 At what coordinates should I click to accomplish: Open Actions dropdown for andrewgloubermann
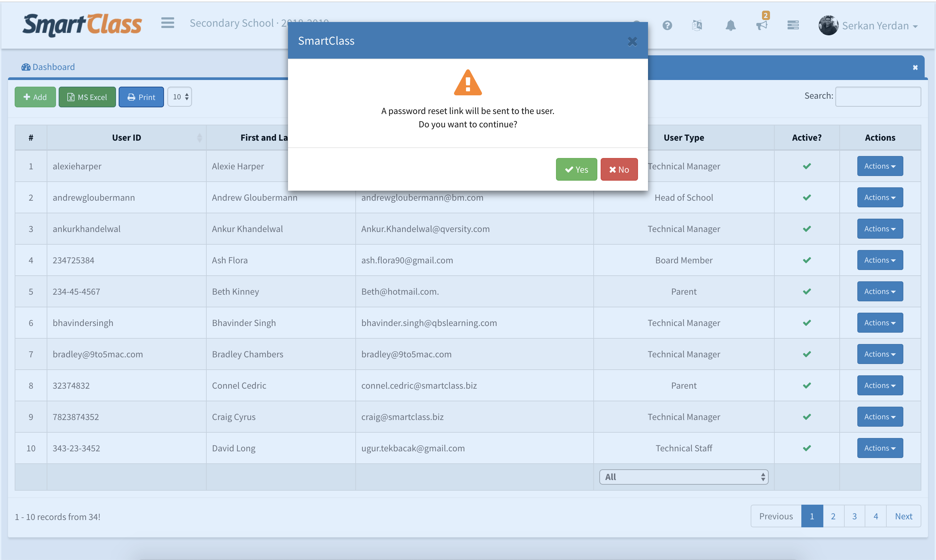[880, 197]
